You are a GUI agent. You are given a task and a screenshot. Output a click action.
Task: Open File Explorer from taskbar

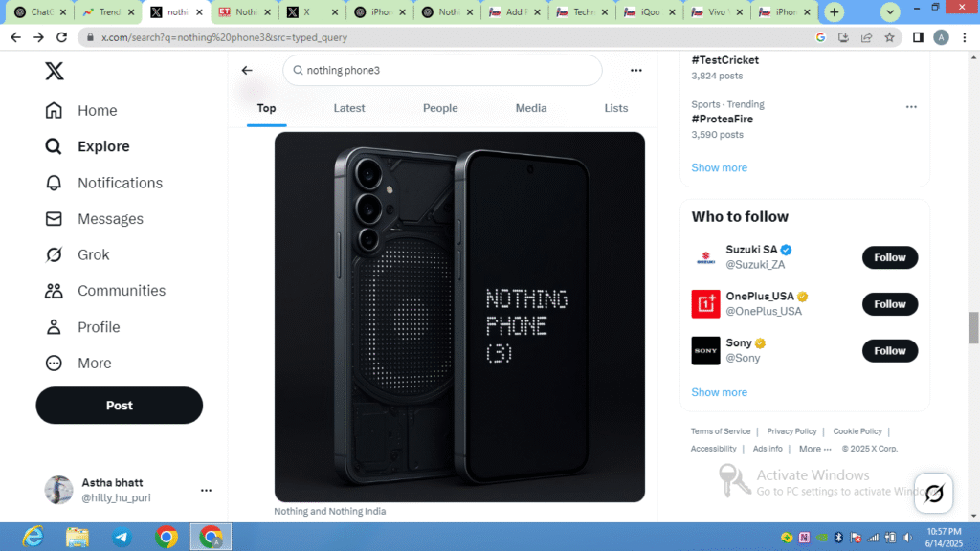pyautogui.click(x=78, y=537)
